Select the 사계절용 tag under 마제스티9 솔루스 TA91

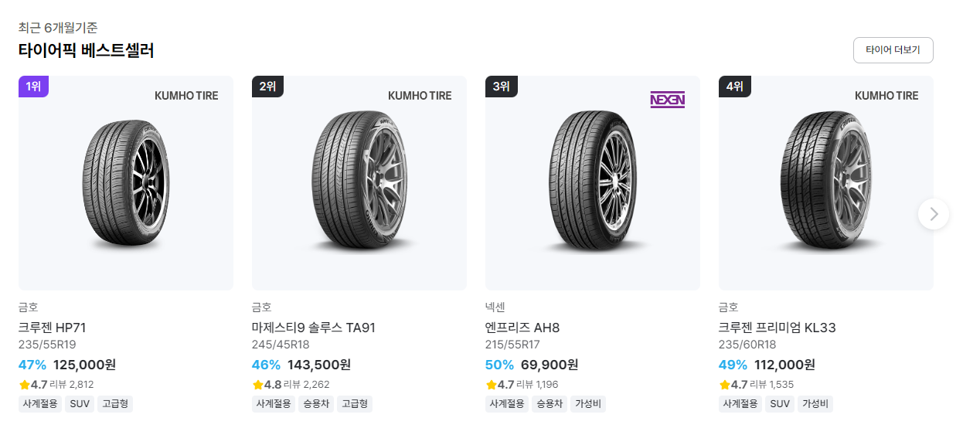click(273, 403)
